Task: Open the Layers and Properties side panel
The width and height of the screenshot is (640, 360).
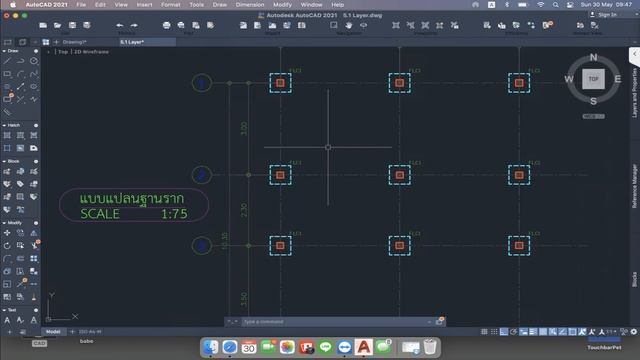Action: [x=634, y=93]
